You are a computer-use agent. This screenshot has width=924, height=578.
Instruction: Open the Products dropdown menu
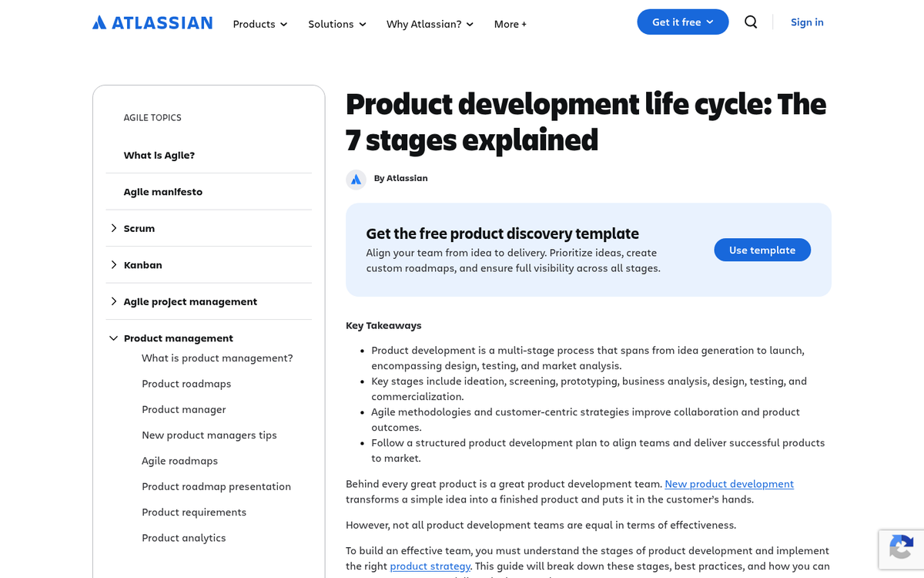pos(259,24)
